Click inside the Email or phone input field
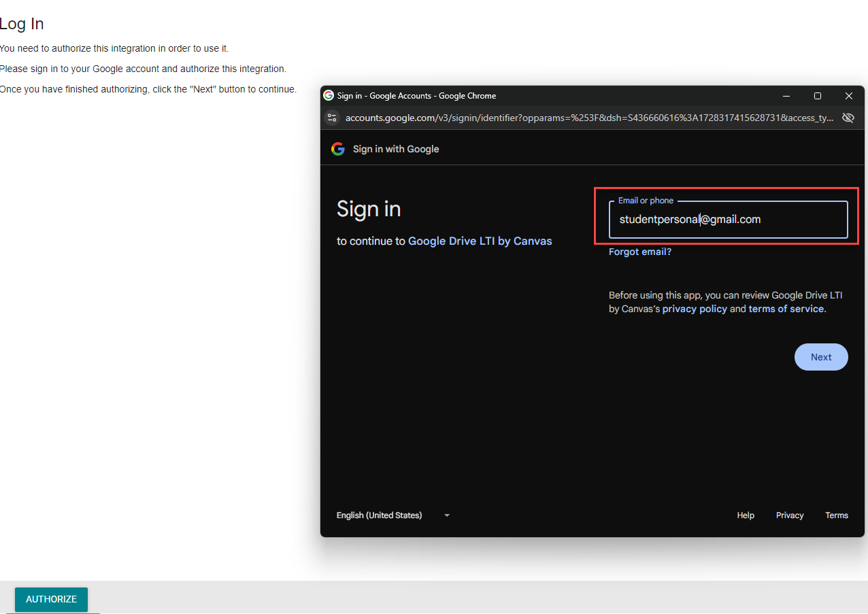Viewport: 868px width, 614px height. tap(728, 219)
